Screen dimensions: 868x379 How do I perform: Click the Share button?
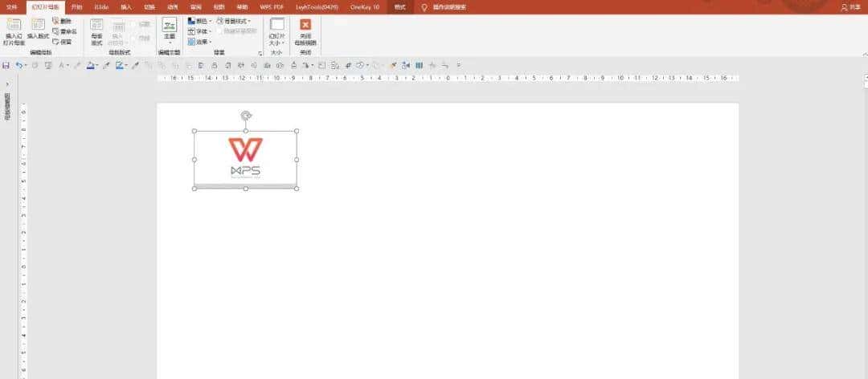pyautogui.click(x=850, y=6)
